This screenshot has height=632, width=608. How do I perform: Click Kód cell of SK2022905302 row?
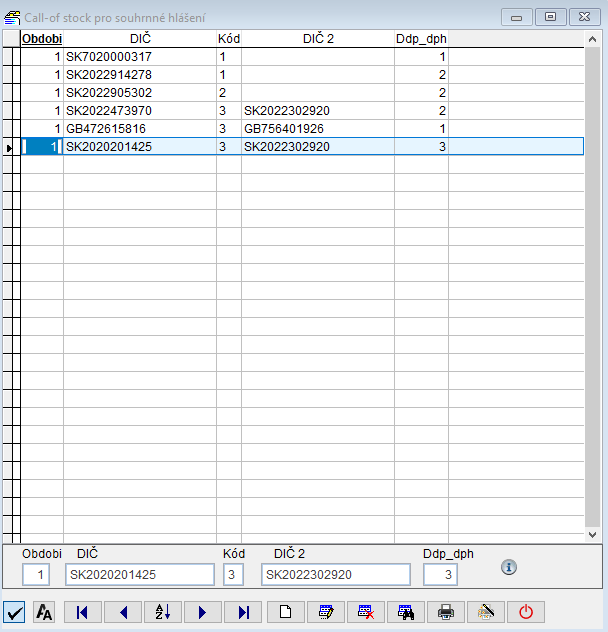click(x=229, y=93)
